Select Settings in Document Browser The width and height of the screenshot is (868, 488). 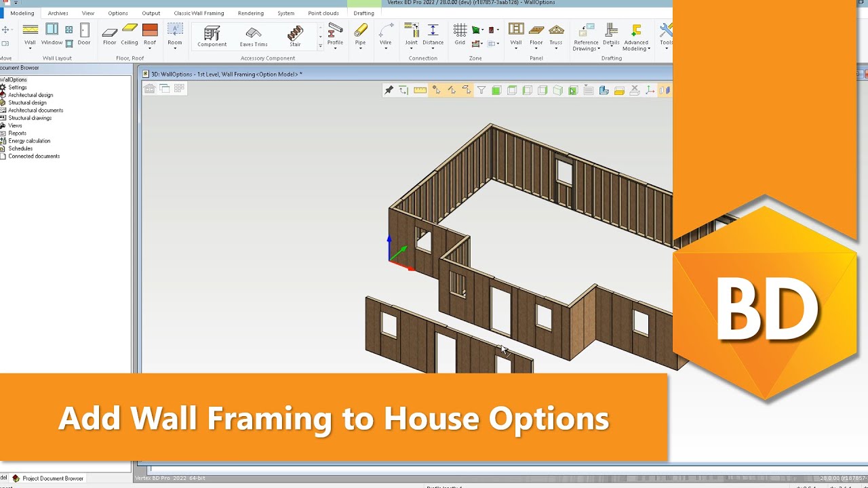point(18,87)
